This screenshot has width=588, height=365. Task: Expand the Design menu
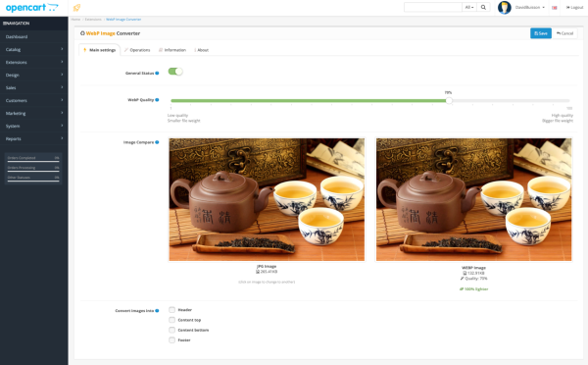click(x=33, y=76)
